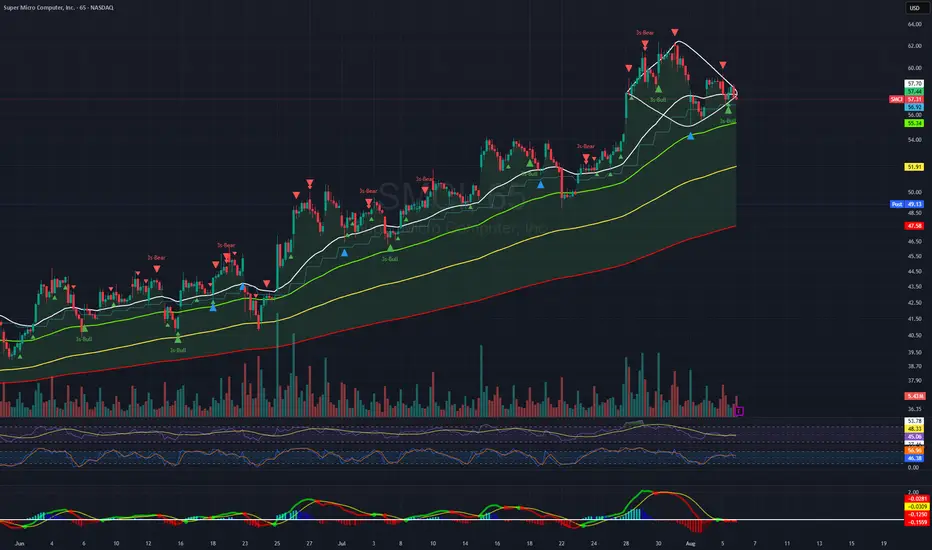Image resolution: width=932 pixels, height=550 pixels.
Task: Select the bright green 55.24 moving-average label
Action: (x=914, y=123)
